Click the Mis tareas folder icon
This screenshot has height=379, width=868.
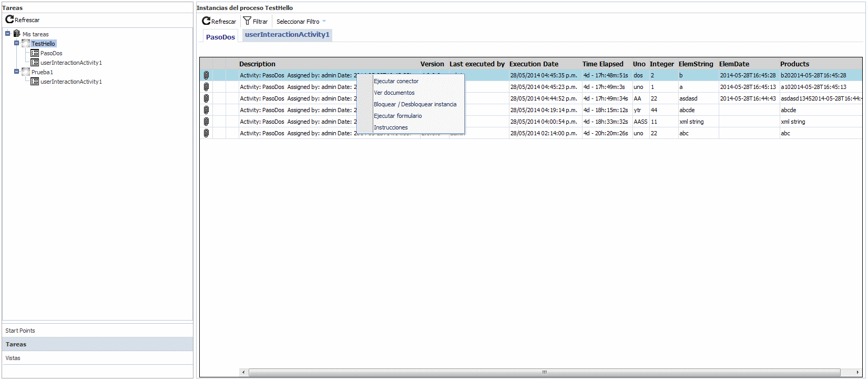point(17,34)
